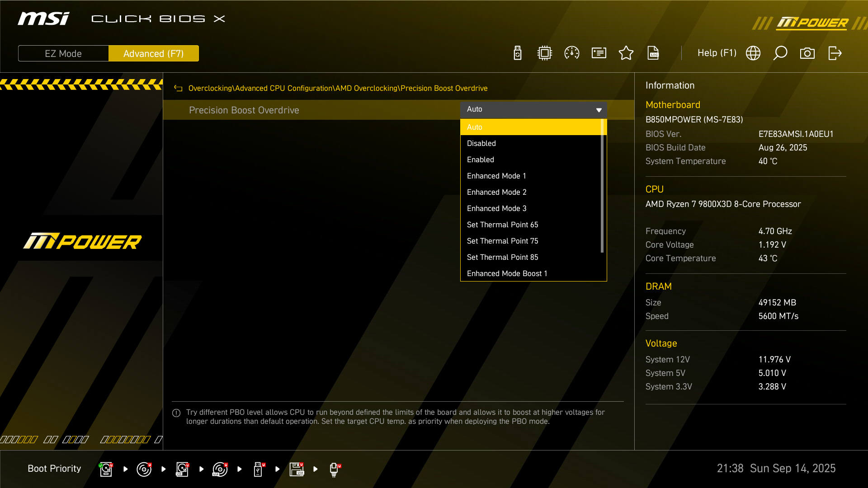
Task: Choose Disabled from the PBO list
Action: click(481, 143)
